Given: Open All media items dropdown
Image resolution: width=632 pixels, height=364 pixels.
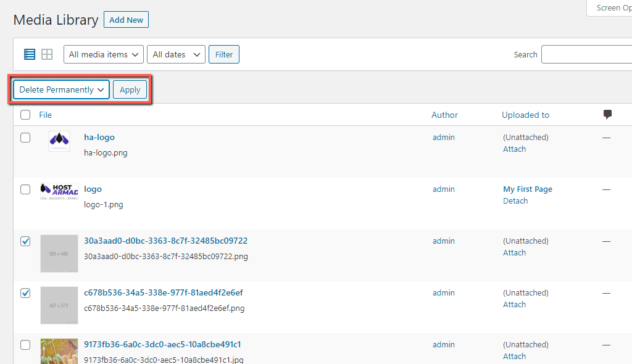Looking at the screenshot, I should (104, 54).
